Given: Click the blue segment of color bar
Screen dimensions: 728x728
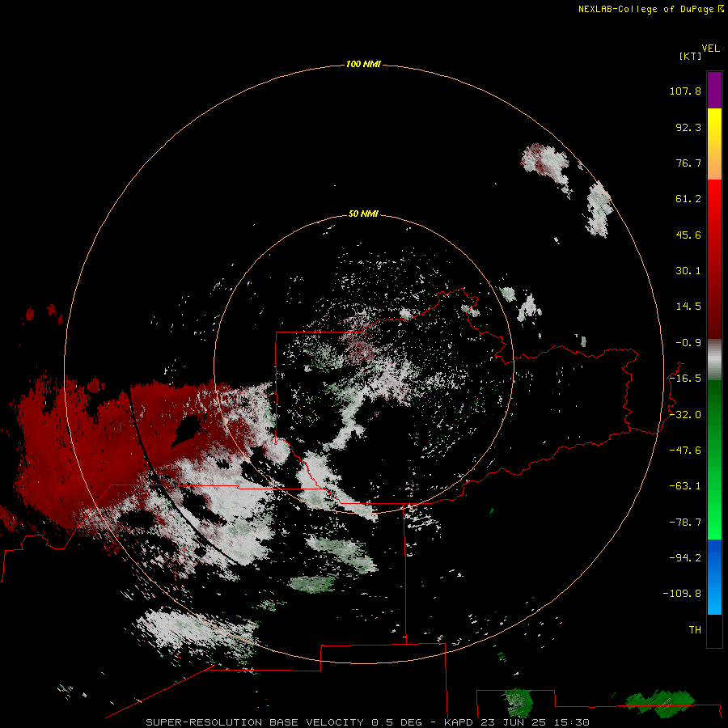Looking at the screenshot, I should [x=714, y=577].
